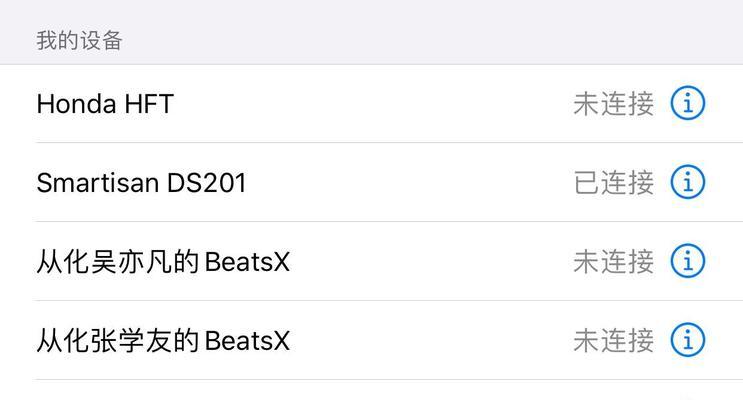The height and width of the screenshot is (400, 743).
Task: Click the word BeatsX in 张学友 row
Action: coord(247,341)
